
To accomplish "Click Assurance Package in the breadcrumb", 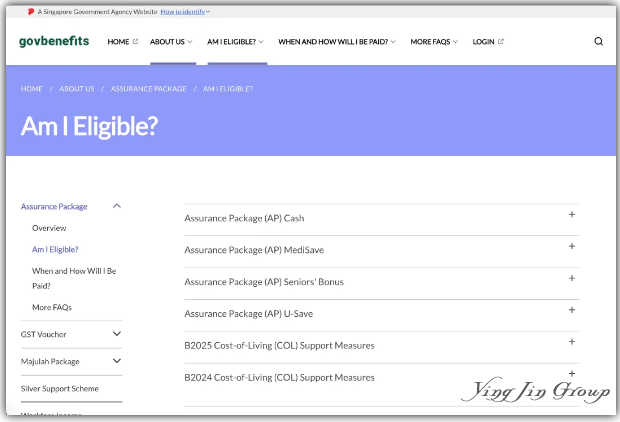I will [x=148, y=89].
